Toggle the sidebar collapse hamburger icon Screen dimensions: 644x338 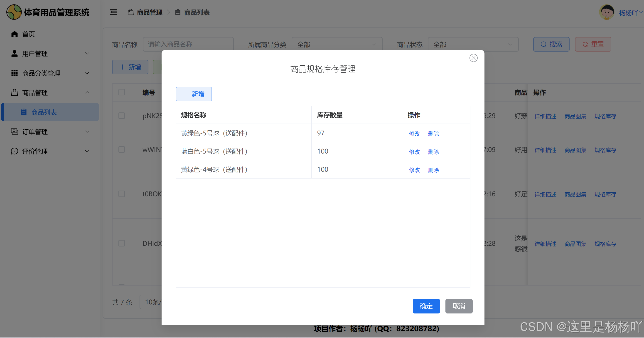pyautogui.click(x=113, y=12)
